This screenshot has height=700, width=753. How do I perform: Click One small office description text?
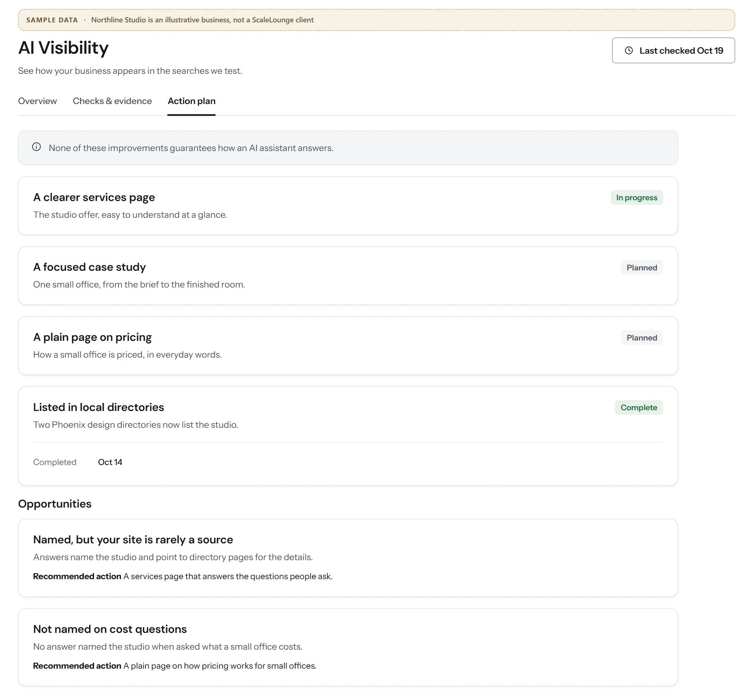(x=139, y=285)
